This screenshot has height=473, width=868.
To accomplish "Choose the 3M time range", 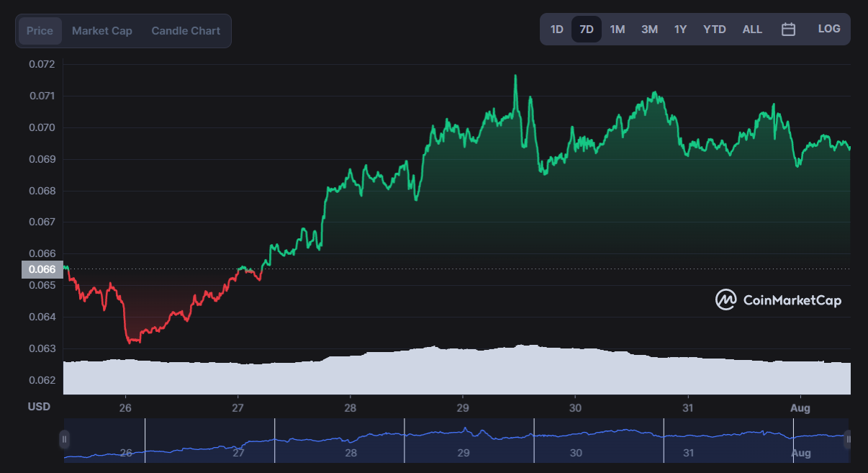I will [649, 30].
